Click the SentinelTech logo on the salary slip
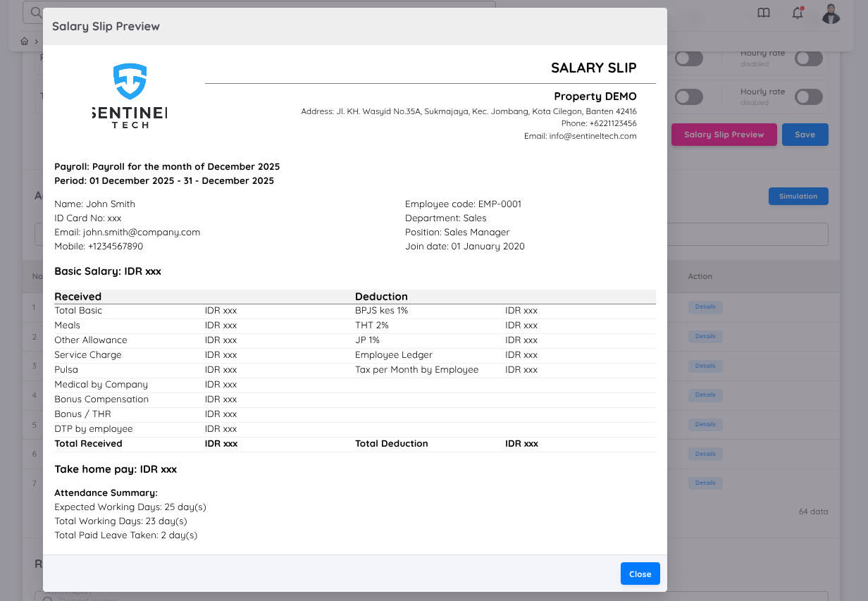Viewport: 868px width, 601px height. [x=129, y=95]
